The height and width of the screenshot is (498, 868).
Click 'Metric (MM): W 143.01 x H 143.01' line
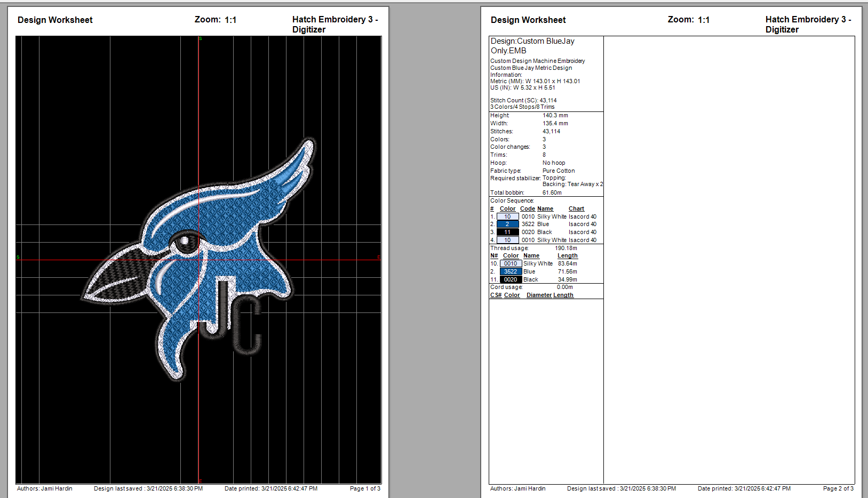(x=535, y=81)
